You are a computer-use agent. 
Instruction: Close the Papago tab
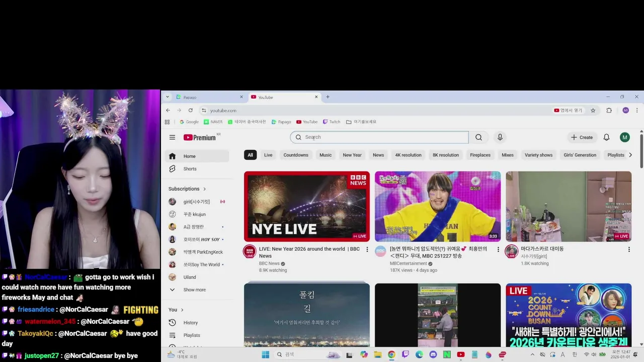coord(241,97)
